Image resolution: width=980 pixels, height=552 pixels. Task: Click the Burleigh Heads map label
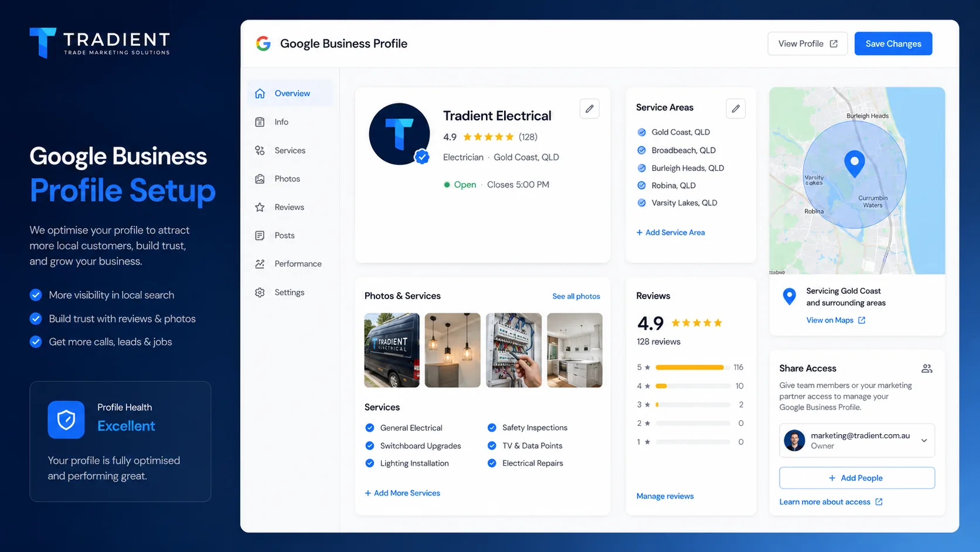click(x=867, y=116)
